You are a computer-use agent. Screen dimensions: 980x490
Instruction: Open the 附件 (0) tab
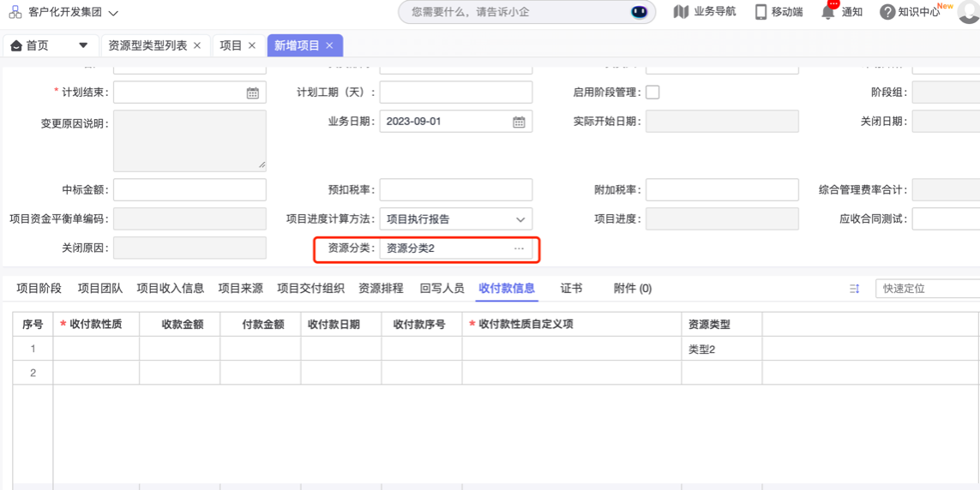coord(632,289)
